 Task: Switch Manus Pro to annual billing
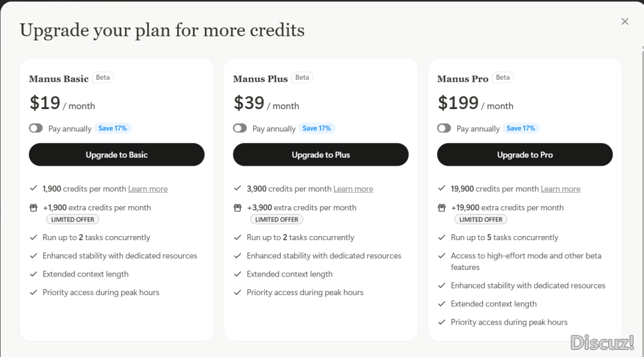coord(444,128)
